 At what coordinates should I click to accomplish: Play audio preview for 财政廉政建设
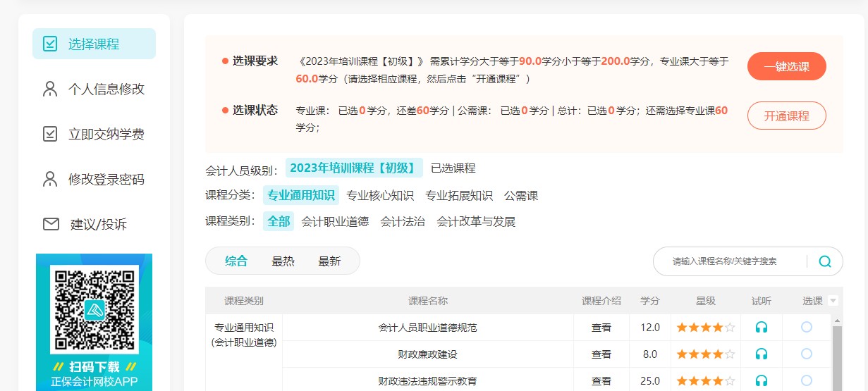point(761,354)
